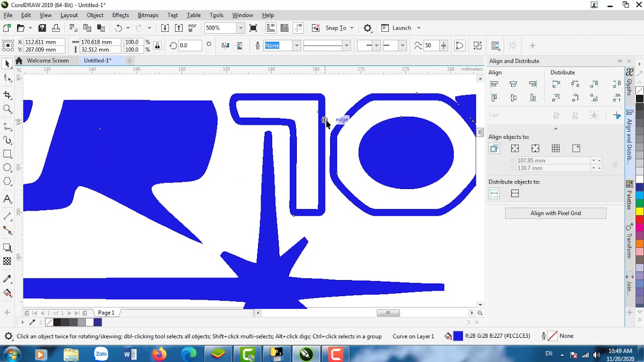Click the rotation angle field
The width and height of the screenshot is (644, 362).
pyautogui.click(x=190, y=46)
